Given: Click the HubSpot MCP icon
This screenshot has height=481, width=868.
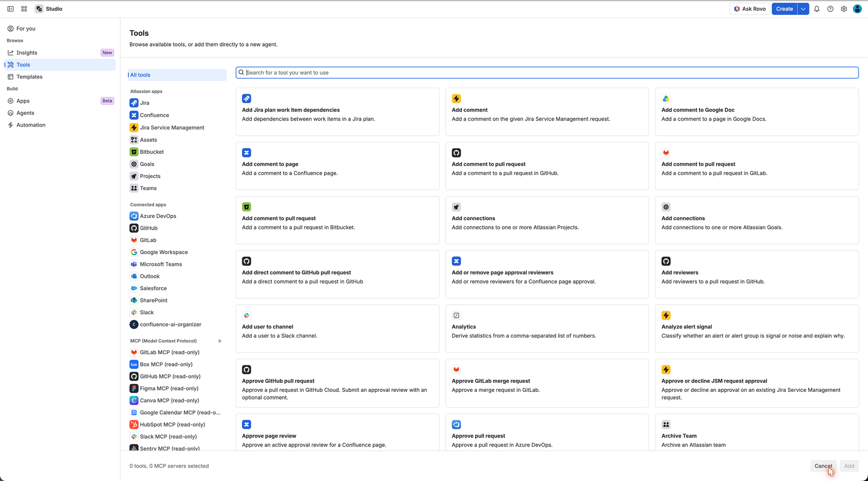Looking at the screenshot, I should coord(134,424).
